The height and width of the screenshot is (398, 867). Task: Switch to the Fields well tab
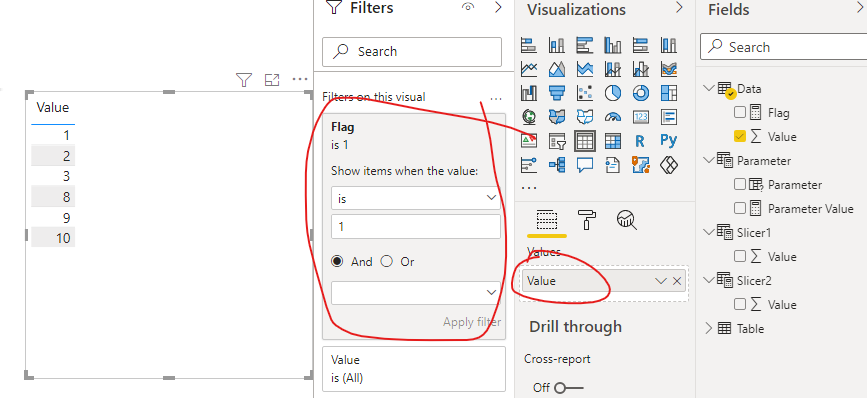click(x=547, y=221)
